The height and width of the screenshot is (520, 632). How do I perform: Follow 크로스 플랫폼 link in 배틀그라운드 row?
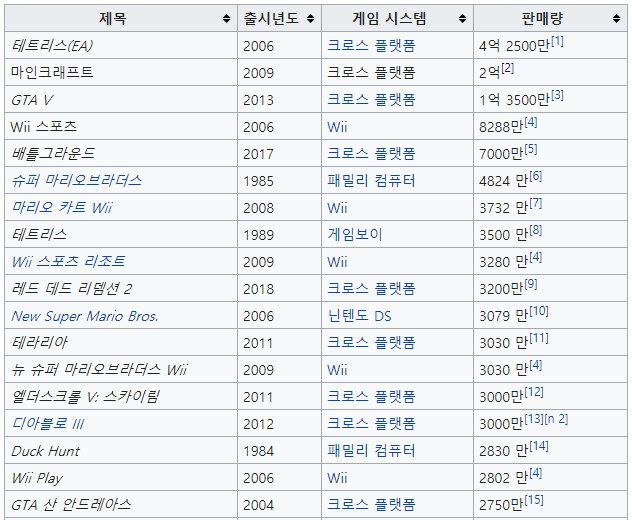point(371,153)
